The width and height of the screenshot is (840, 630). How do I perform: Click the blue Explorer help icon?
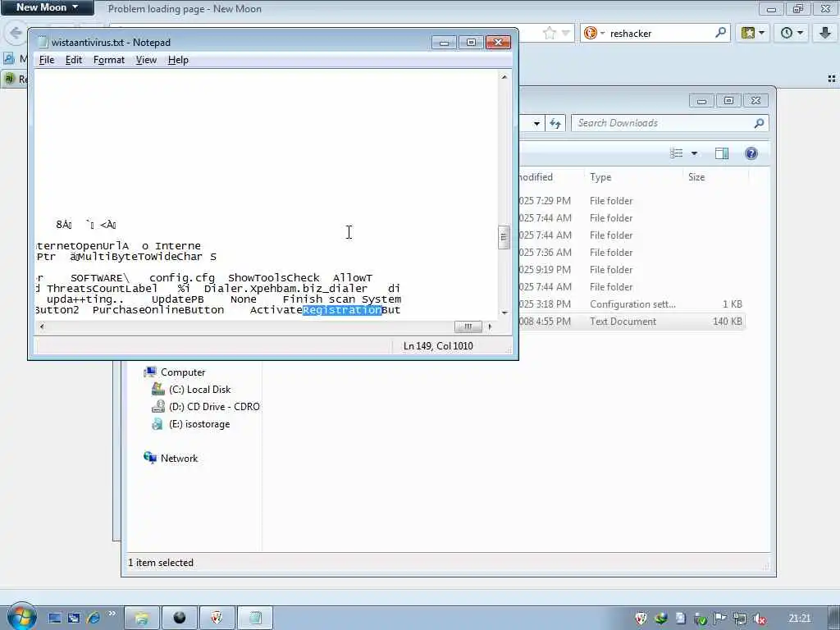751,153
